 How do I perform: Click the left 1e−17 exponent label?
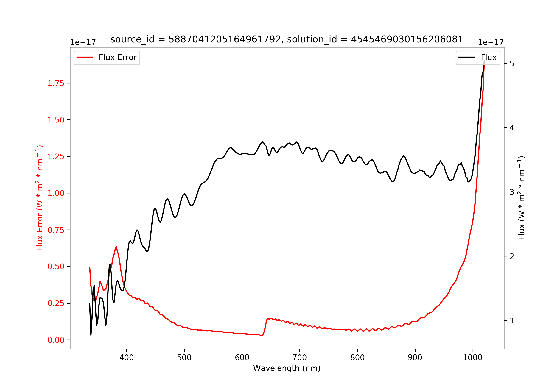(83, 42)
